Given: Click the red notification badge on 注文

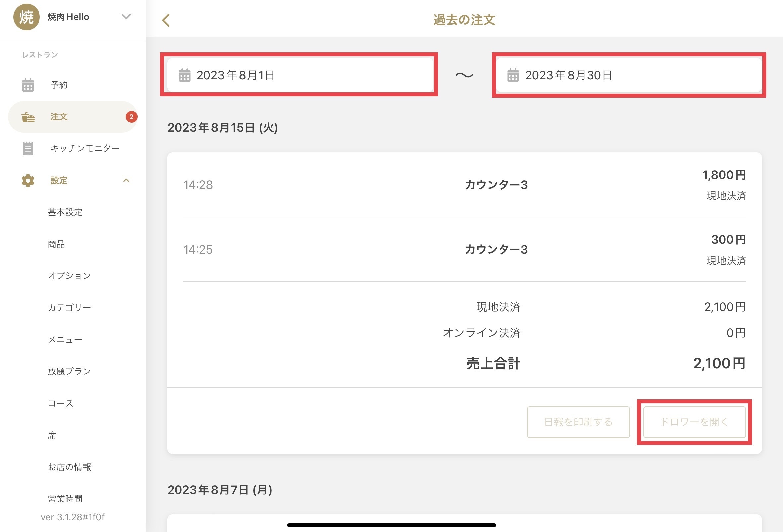Looking at the screenshot, I should pos(131,117).
